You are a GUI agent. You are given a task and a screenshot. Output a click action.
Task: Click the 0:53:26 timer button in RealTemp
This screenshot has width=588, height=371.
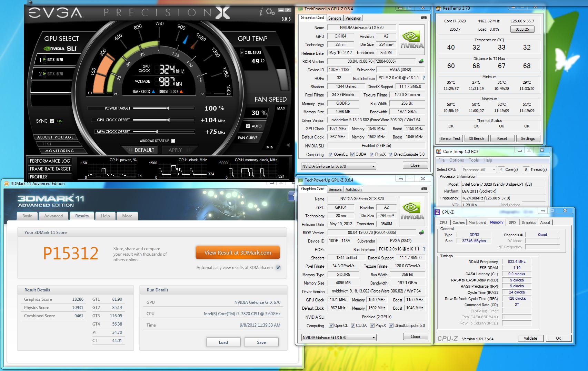tap(522, 29)
